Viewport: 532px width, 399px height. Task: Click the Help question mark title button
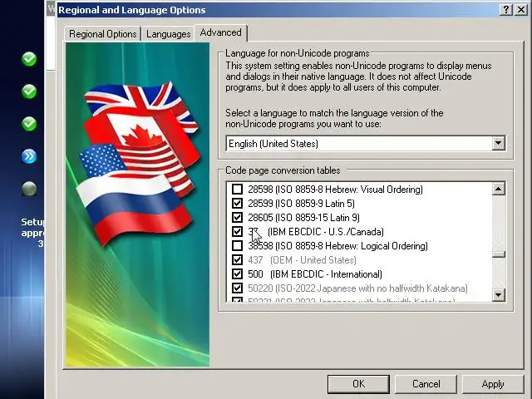(x=506, y=9)
